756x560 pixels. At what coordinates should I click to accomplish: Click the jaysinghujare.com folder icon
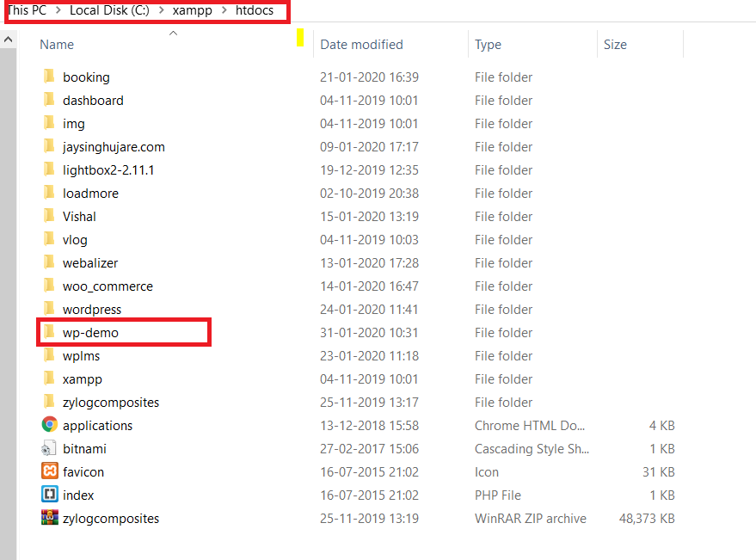[49, 145]
